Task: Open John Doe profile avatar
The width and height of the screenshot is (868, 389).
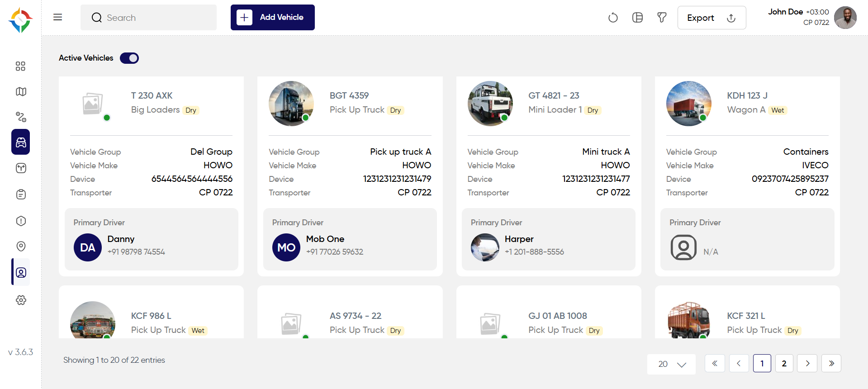Action: pyautogui.click(x=845, y=18)
